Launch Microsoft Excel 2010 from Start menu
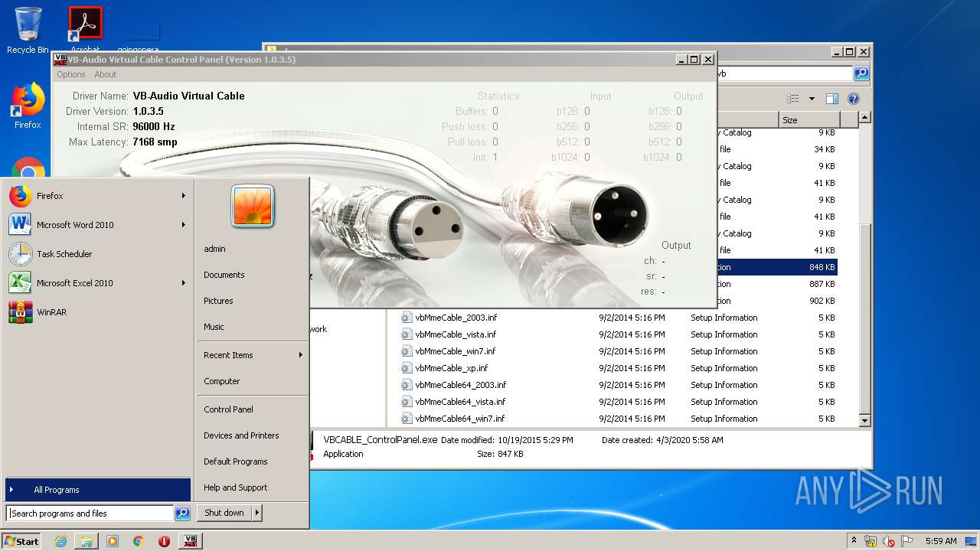This screenshot has width=980, height=551. coord(97,283)
